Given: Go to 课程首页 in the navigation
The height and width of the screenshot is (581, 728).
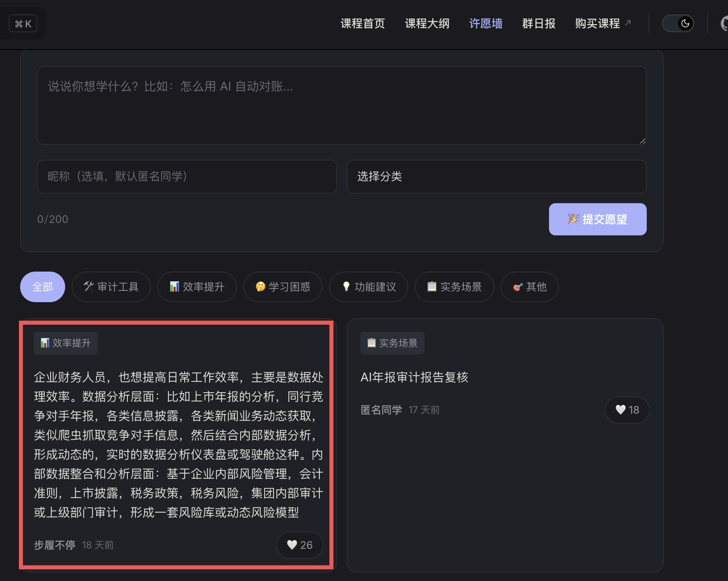Looking at the screenshot, I should (362, 23).
